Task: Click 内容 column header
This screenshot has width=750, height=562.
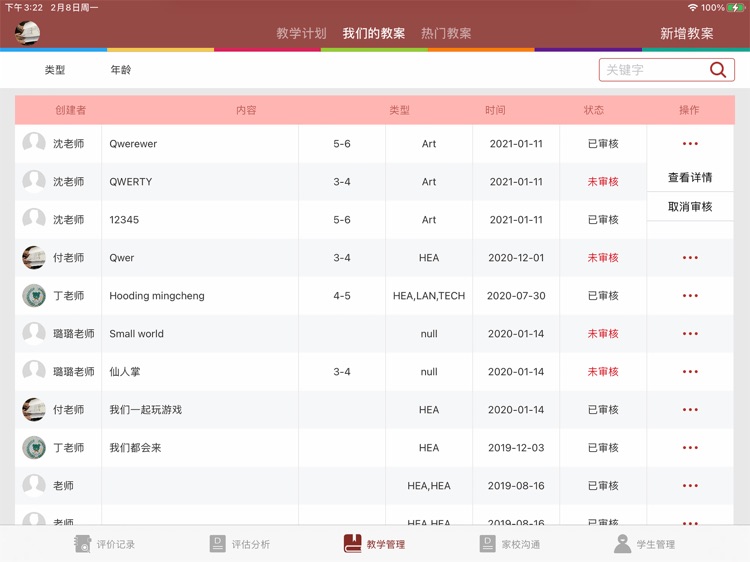Action: point(246,110)
